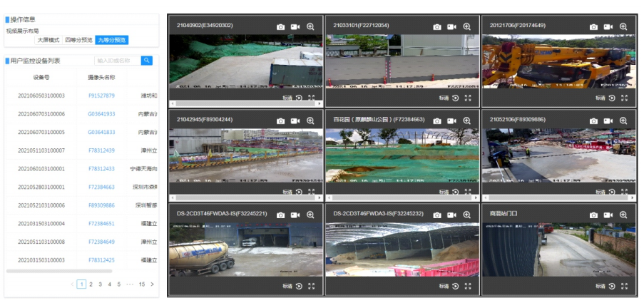Open fullscreen for camera 21042945(F89304244)
644x303 pixels.
pos(311,192)
